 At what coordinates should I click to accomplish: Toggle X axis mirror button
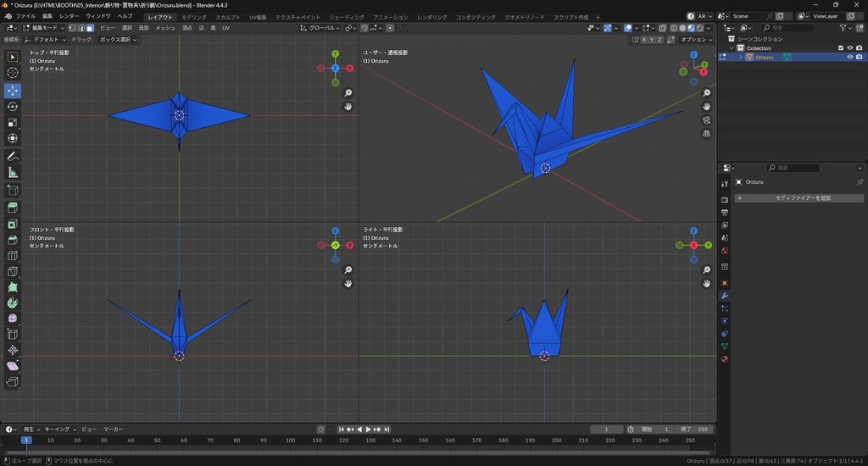coord(643,40)
